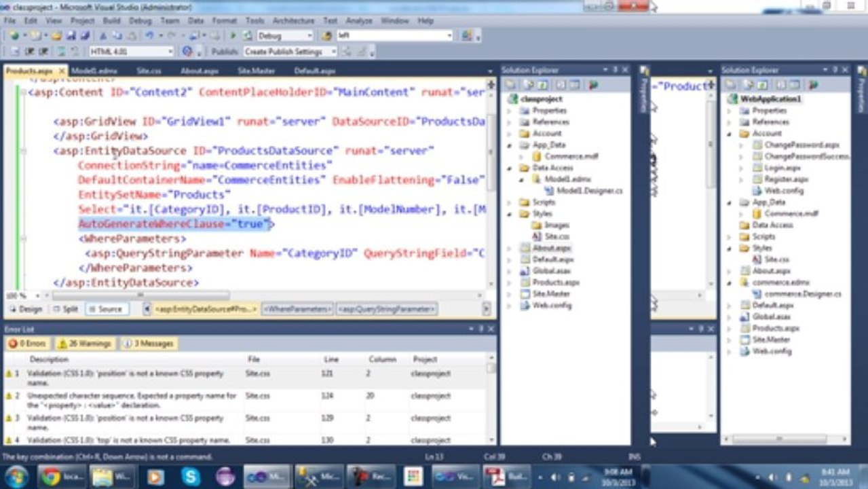The height and width of the screenshot is (489, 868).
Task: Click the asp:QueryStringParameter breadcrumb tag
Action: (387, 309)
